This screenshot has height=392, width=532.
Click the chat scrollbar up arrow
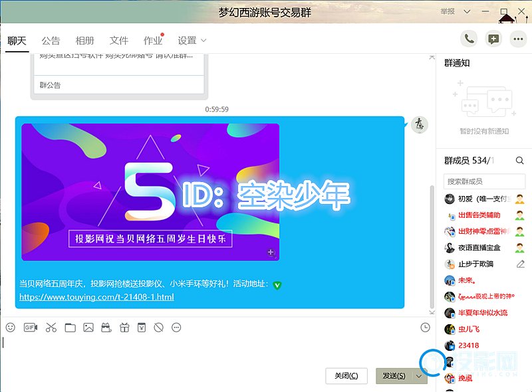[x=432, y=57]
